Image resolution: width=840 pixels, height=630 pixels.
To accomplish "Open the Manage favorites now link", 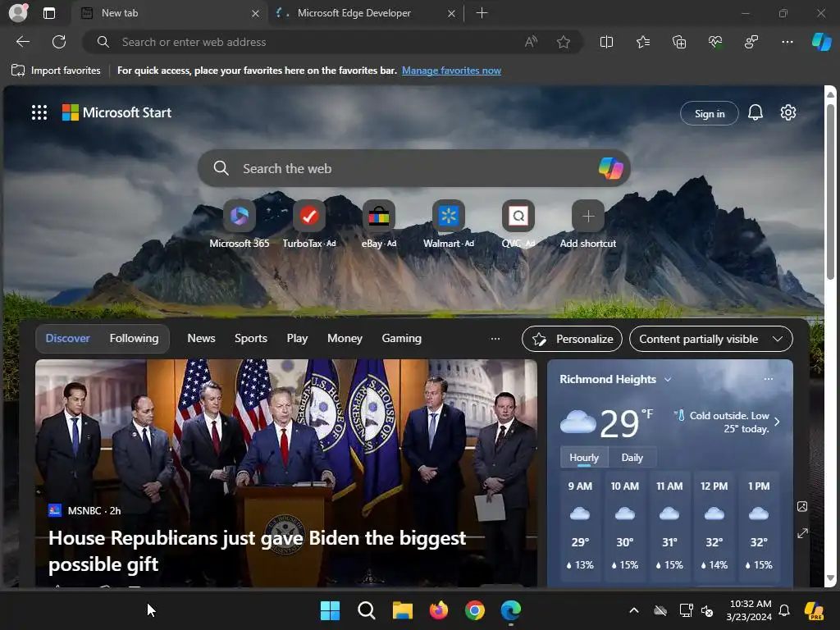I will pyautogui.click(x=451, y=71).
